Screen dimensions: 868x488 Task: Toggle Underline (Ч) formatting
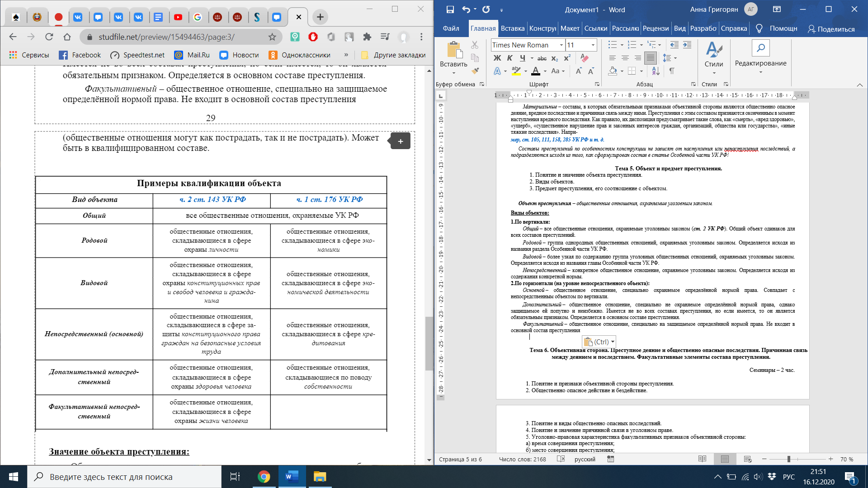(523, 58)
